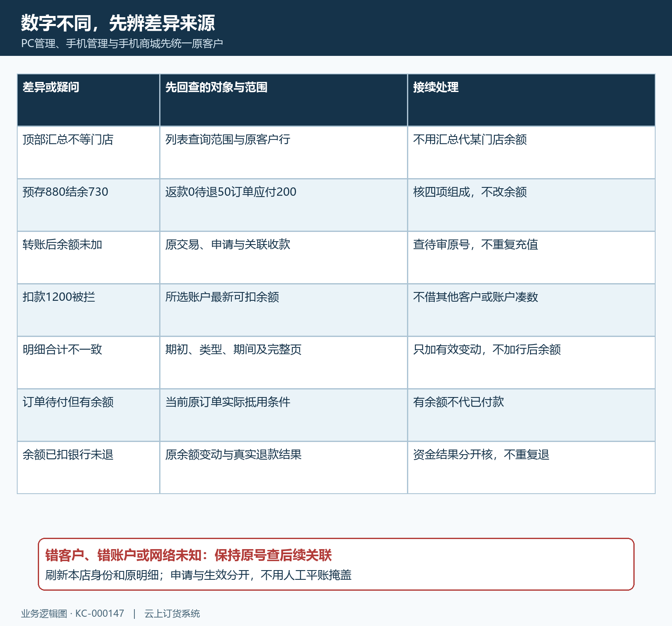The width and height of the screenshot is (672, 626).
Task: Click the cell 期初、类型、期间及完整页
Action: click(x=283, y=363)
